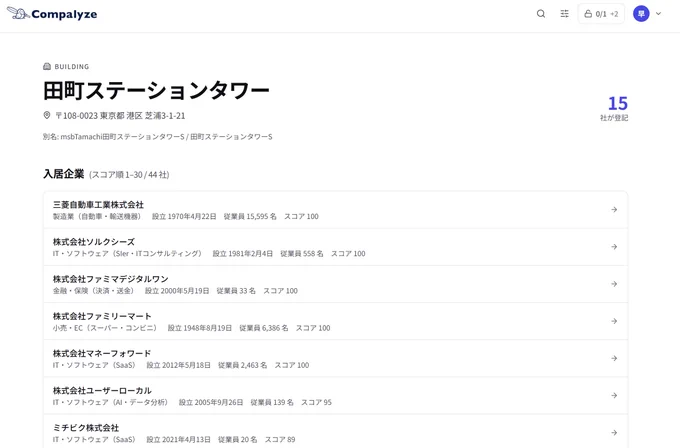Click スコア 95 value
Image resolution: width=680 pixels, height=448 pixels.
[316, 402]
